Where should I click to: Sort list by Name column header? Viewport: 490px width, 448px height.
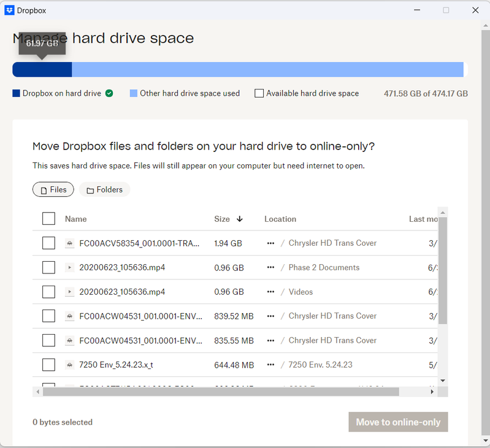[x=75, y=219]
